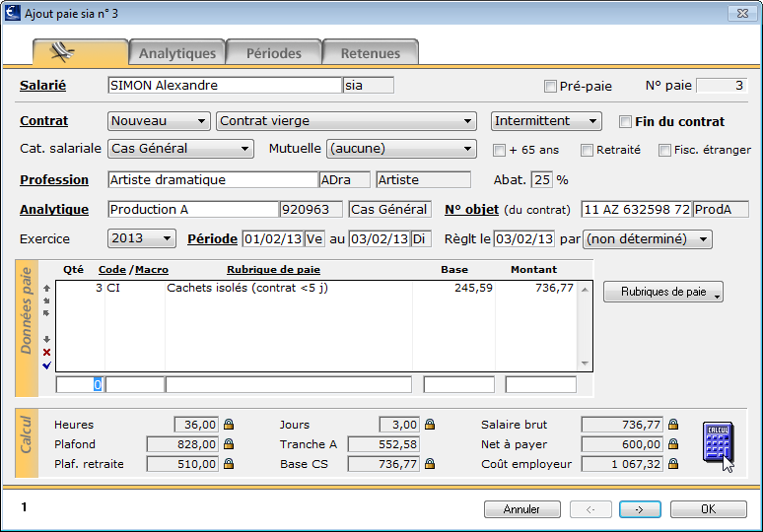Open the Intermittent type dropdown

tap(546, 121)
